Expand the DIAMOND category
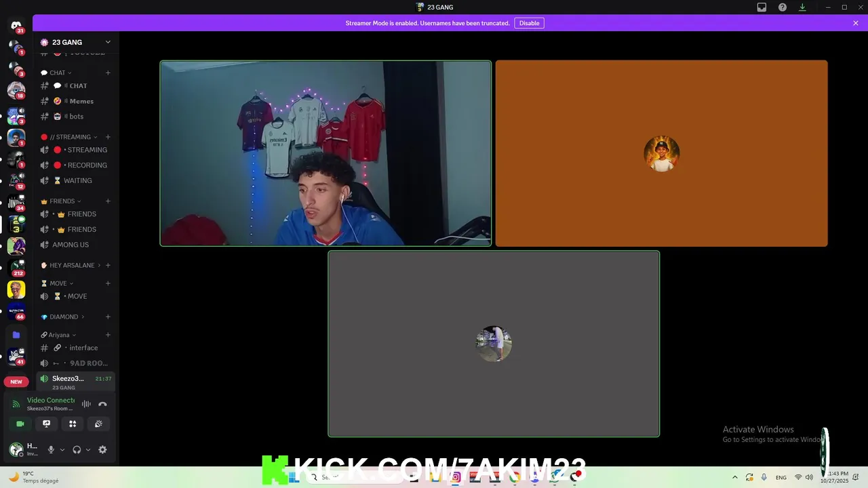 coord(63,317)
